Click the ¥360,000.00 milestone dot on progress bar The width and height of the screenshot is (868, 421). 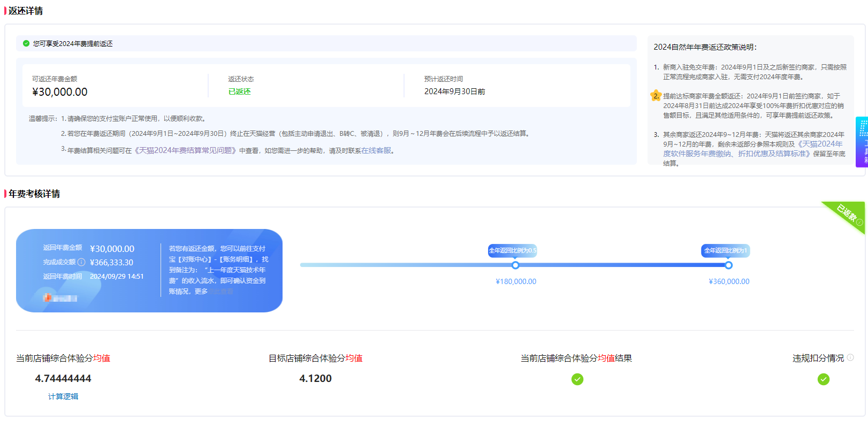728,265
